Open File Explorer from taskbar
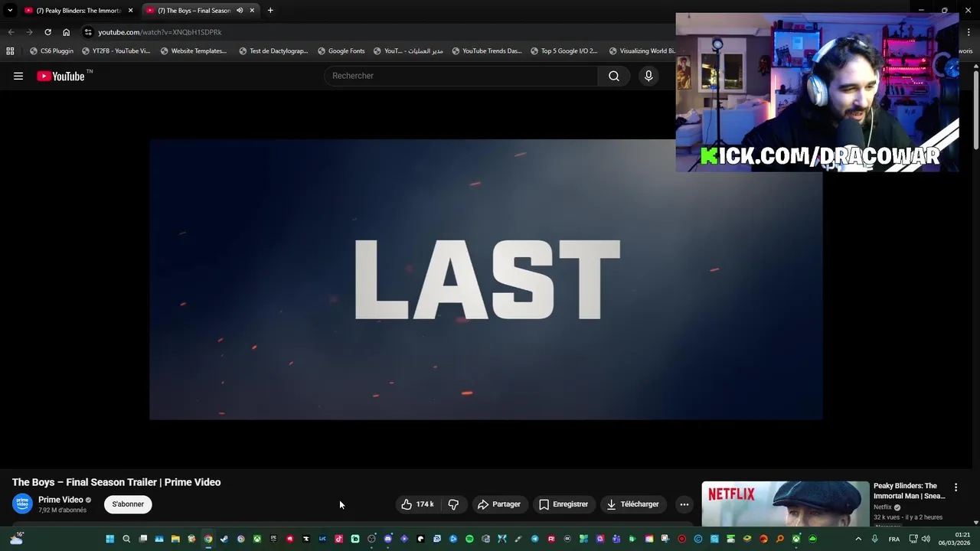Viewport: 980px width, 551px height. (175, 539)
